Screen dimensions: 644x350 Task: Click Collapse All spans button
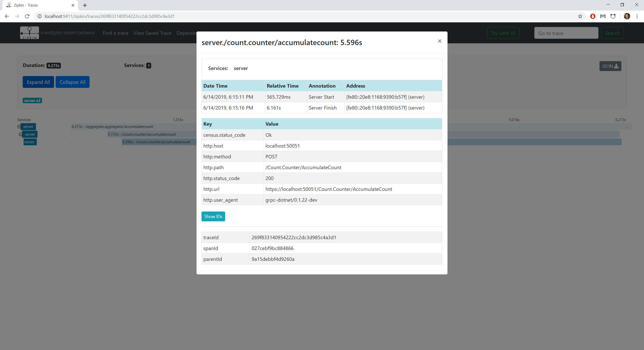(72, 82)
